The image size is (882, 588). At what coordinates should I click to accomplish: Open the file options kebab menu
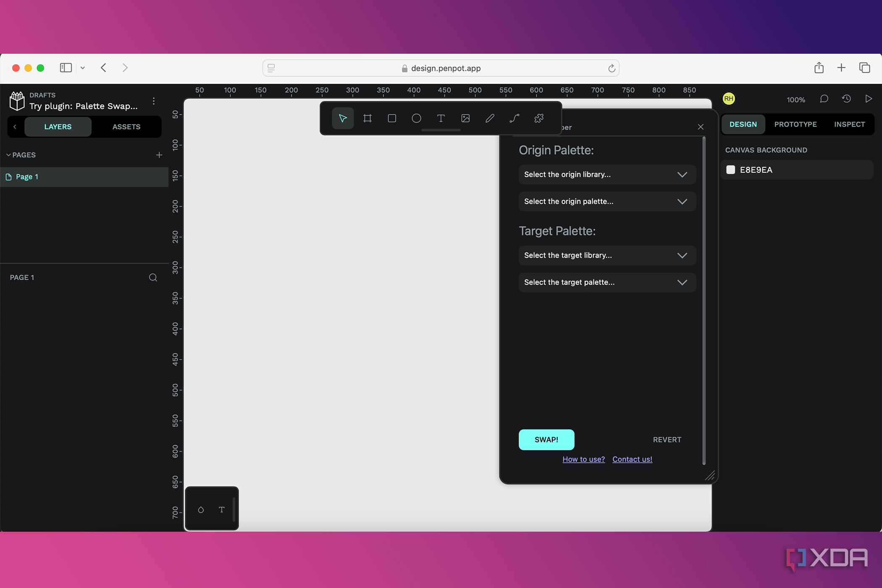pyautogui.click(x=154, y=101)
